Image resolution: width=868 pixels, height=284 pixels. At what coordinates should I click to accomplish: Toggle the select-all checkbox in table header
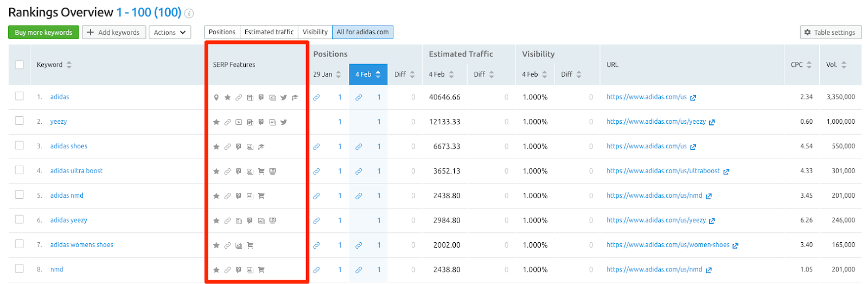pyautogui.click(x=20, y=65)
